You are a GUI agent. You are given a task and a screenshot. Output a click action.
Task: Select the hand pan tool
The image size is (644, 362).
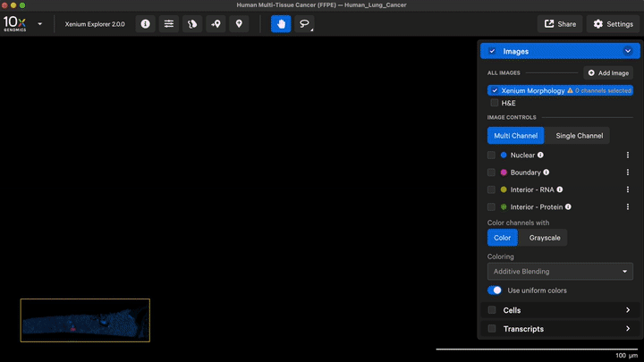pos(281,24)
